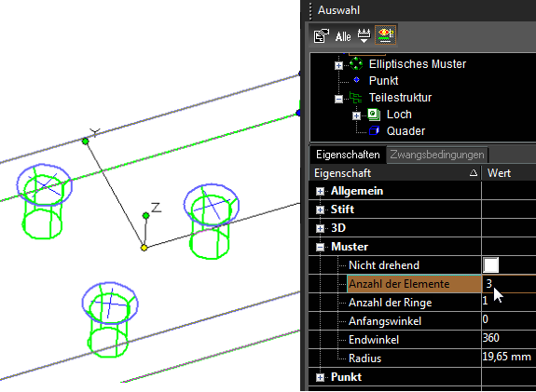This screenshot has width=536, height=392.
Task: Select the 'Anzahl der Ringe' property label
Action: click(x=390, y=303)
